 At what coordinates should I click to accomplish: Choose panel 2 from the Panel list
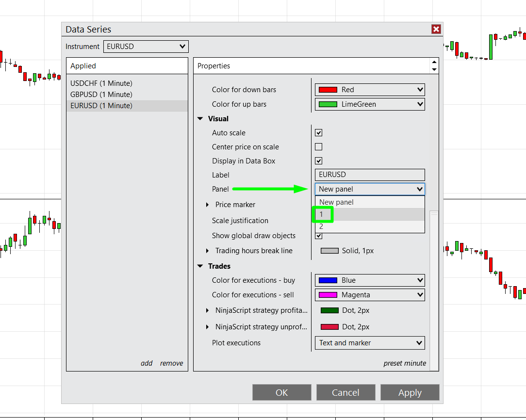[321, 226]
